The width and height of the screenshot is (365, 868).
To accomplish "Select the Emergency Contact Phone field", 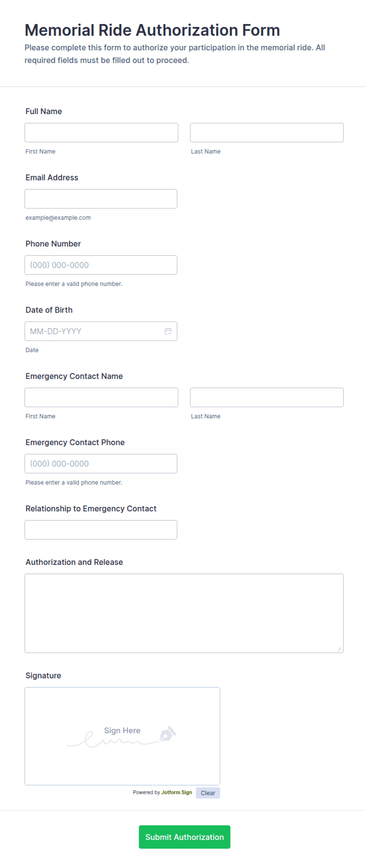I will (101, 464).
